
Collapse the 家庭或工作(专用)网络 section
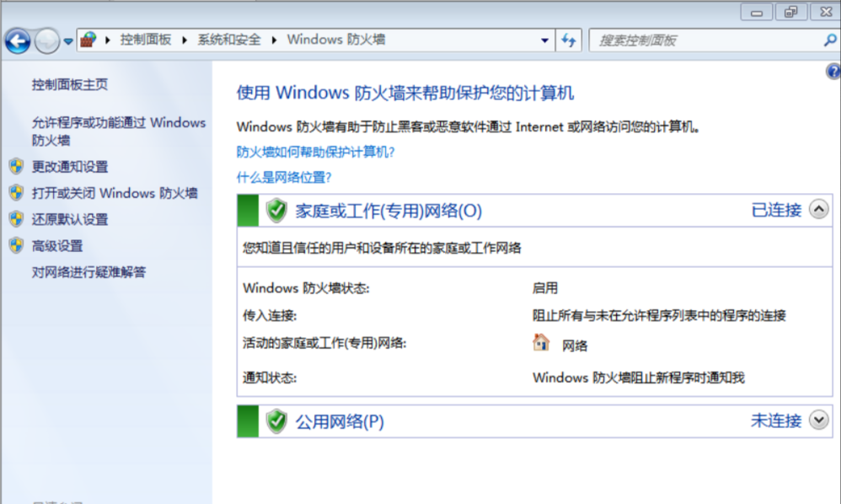[x=818, y=209]
